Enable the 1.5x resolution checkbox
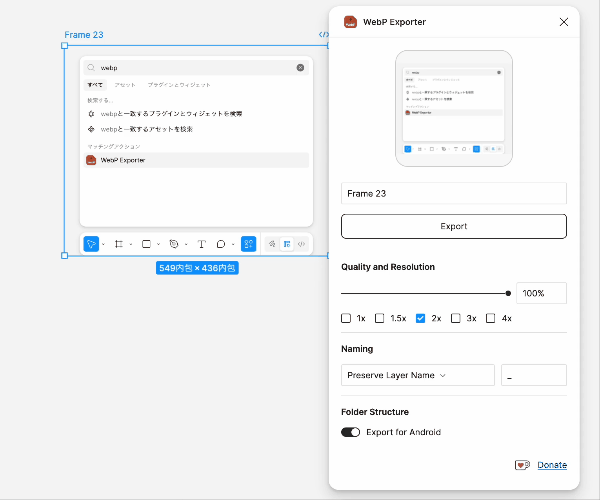Viewport: 600px width, 500px height. [x=380, y=318]
